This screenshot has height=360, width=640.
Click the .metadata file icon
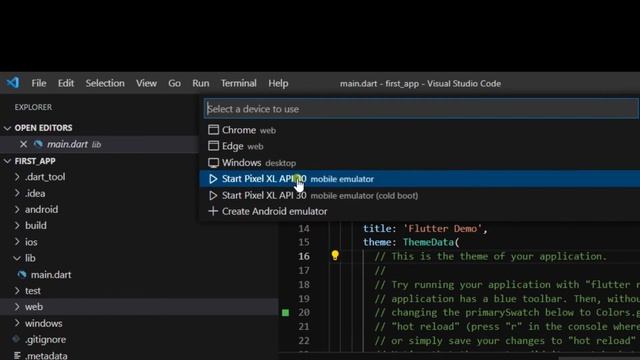[17, 356]
